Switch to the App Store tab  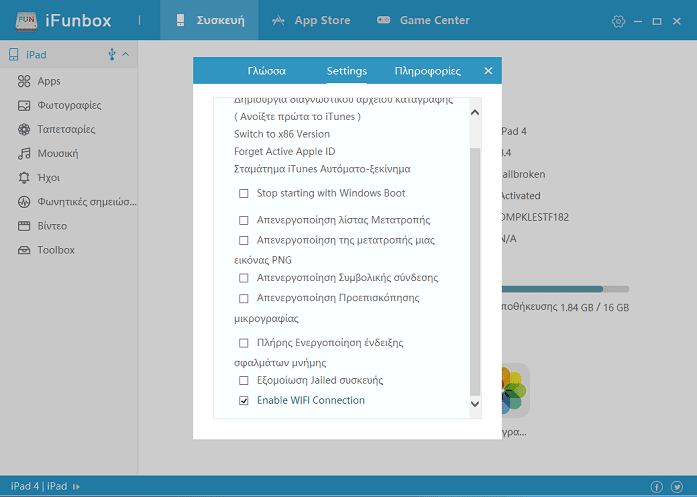tap(311, 20)
